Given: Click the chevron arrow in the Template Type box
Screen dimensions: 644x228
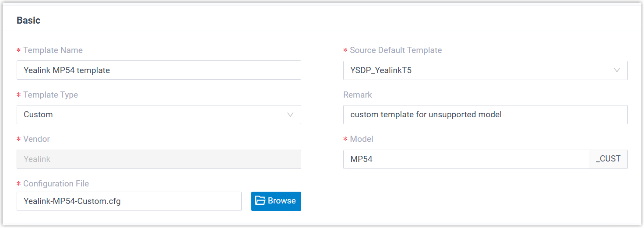Looking at the screenshot, I should coord(290,115).
